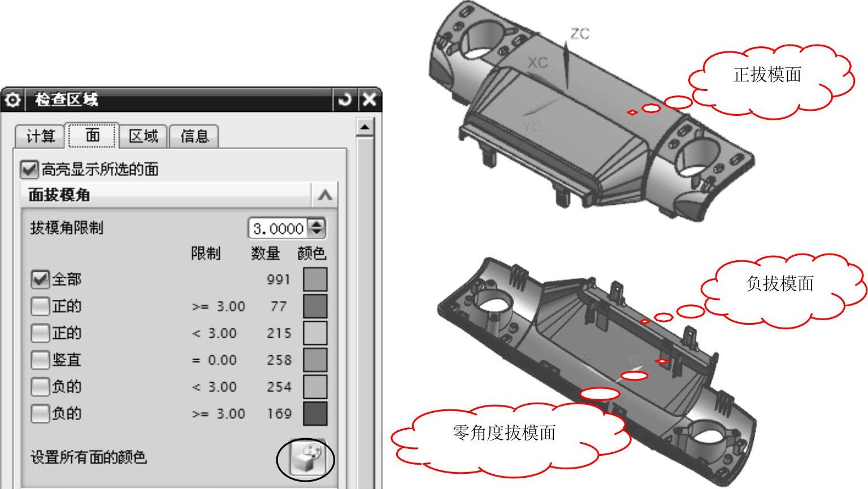
Task: Check the 负的 >= 3.00 checkbox
Action: tap(40, 413)
